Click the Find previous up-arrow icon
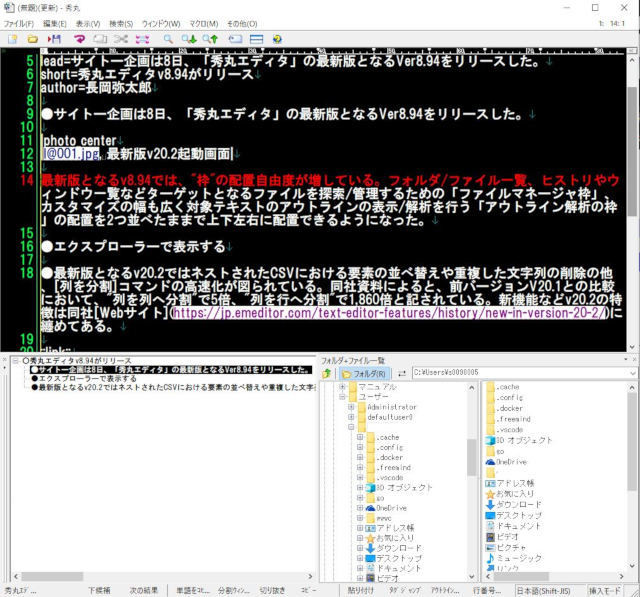The height and width of the screenshot is (597, 640). point(210,39)
